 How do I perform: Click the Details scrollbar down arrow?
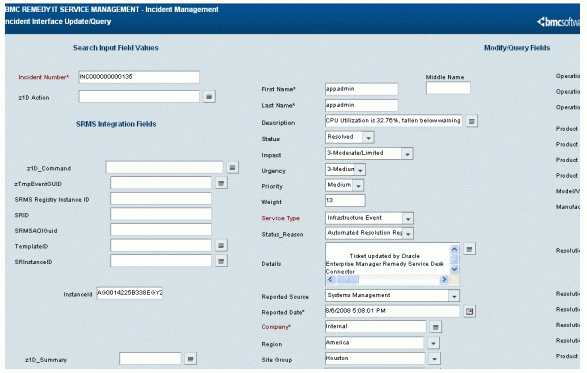[x=454, y=269]
